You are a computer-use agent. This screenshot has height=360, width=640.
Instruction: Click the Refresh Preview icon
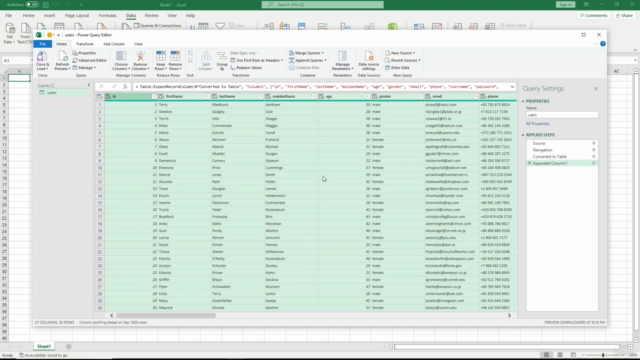tap(62, 56)
